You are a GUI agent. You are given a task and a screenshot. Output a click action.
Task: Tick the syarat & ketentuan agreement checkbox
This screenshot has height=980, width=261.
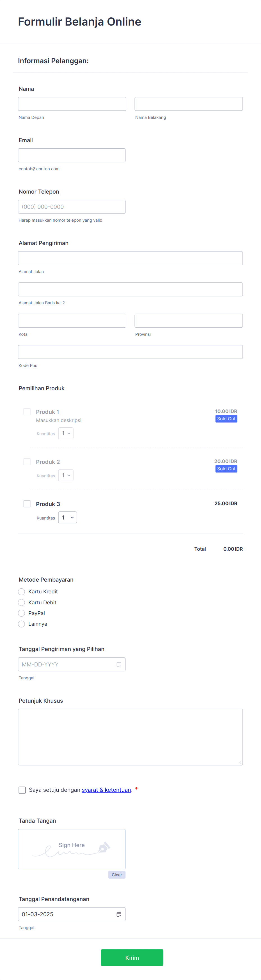(22, 790)
